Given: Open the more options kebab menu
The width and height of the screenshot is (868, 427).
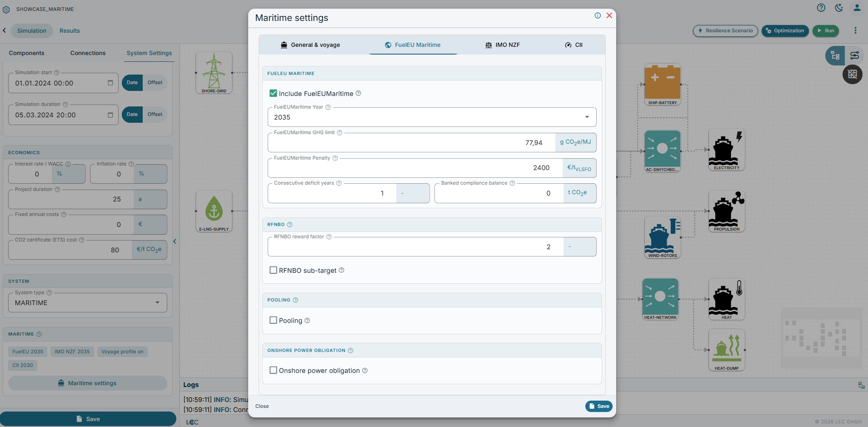Looking at the screenshot, I should [855, 30].
